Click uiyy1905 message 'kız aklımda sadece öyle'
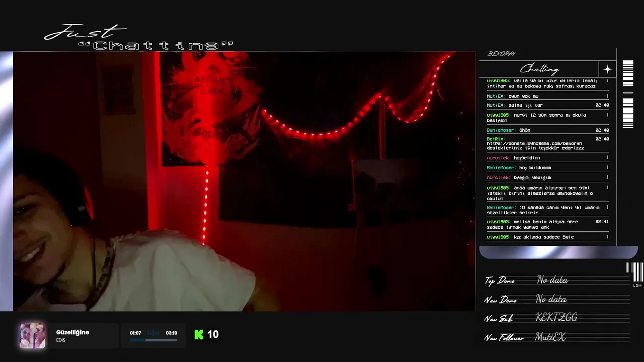 [x=543, y=237]
